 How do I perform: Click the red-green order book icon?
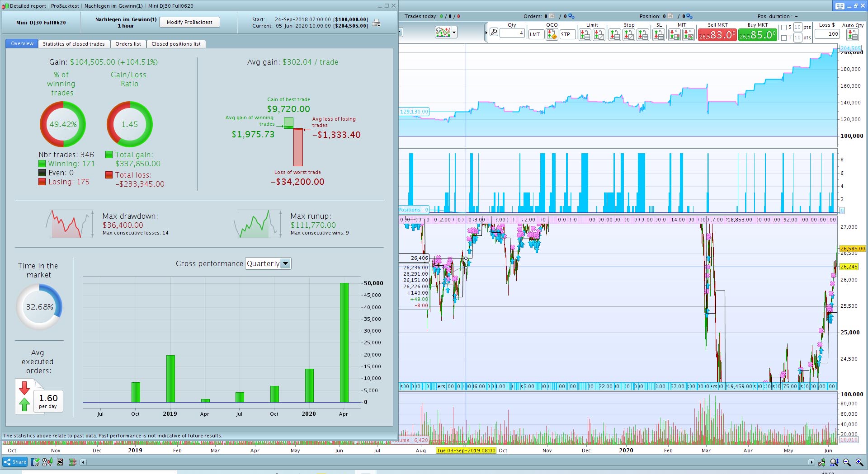coord(72,462)
